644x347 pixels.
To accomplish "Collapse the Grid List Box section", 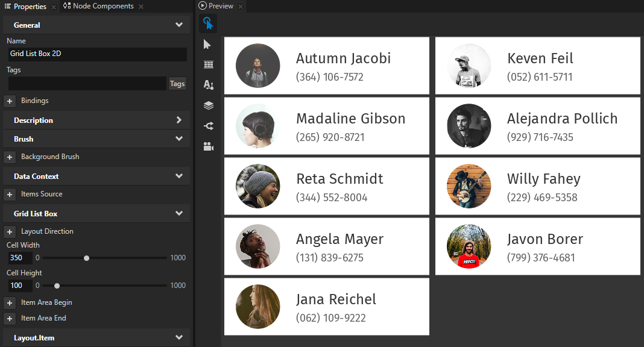I will 178,214.
